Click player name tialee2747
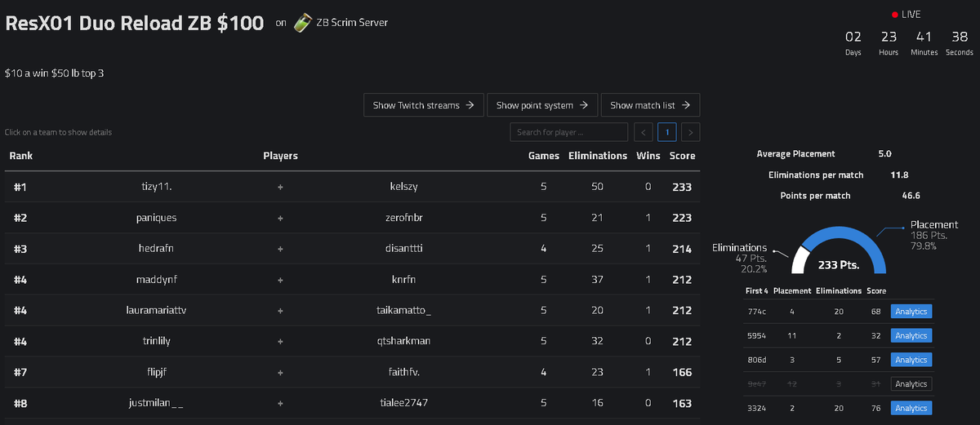980x425 pixels. [404, 403]
